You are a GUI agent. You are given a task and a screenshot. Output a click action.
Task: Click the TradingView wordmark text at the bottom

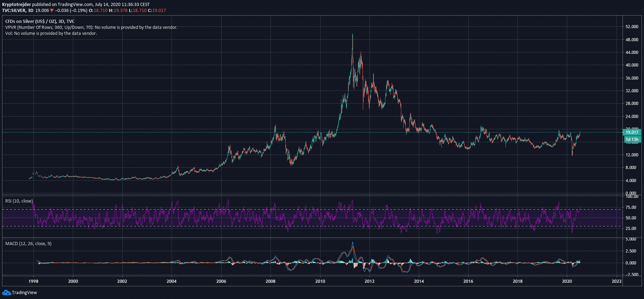click(24, 293)
